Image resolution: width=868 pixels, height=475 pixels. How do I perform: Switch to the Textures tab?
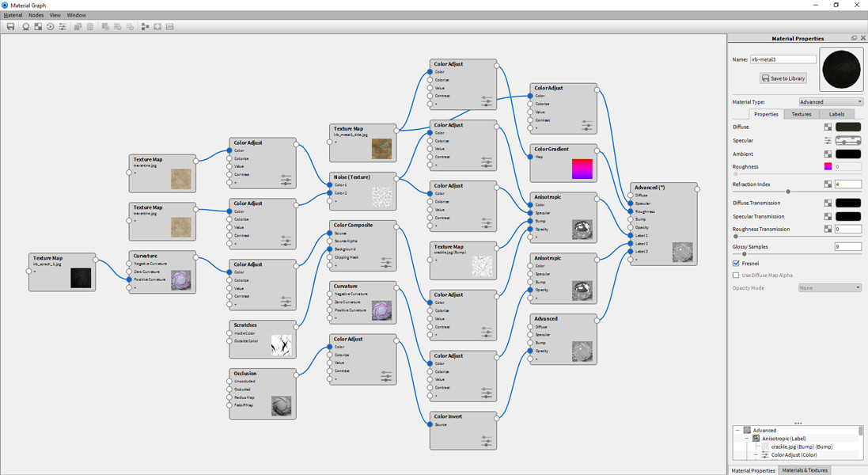point(801,114)
